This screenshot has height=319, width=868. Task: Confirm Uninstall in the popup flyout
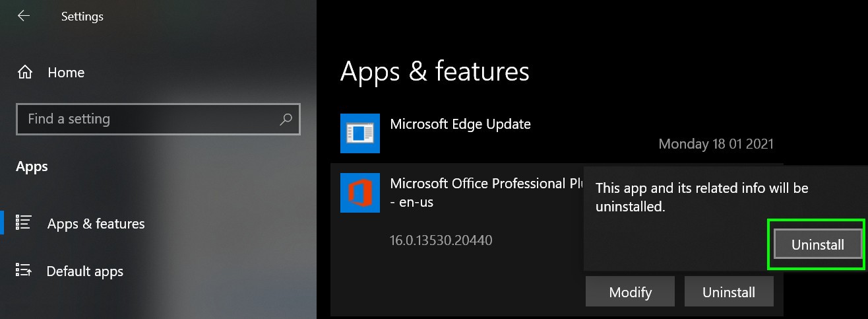click(817, 244)
